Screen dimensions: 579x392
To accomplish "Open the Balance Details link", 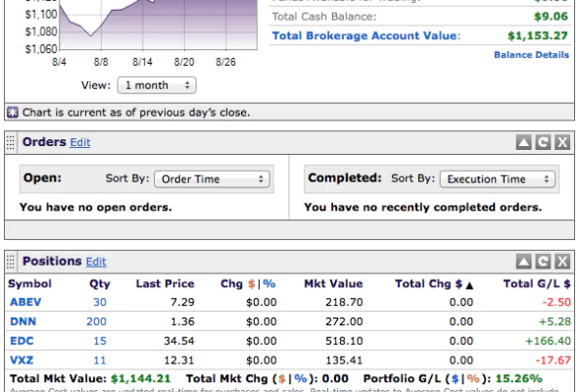I will (531, 55).
